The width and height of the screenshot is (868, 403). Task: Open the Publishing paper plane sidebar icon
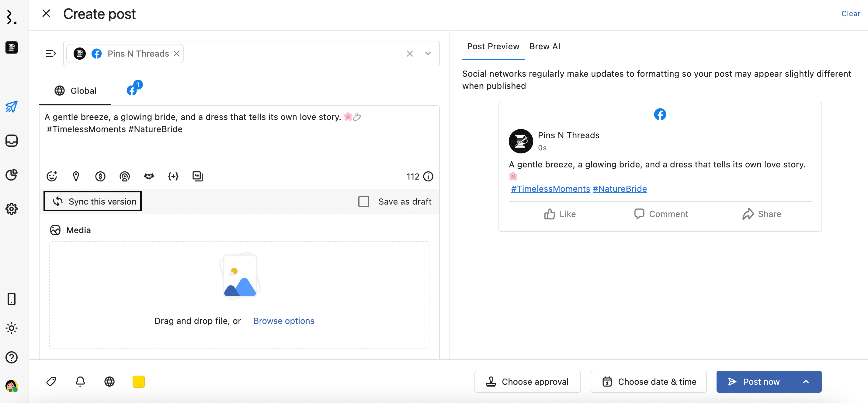(12, 107)
